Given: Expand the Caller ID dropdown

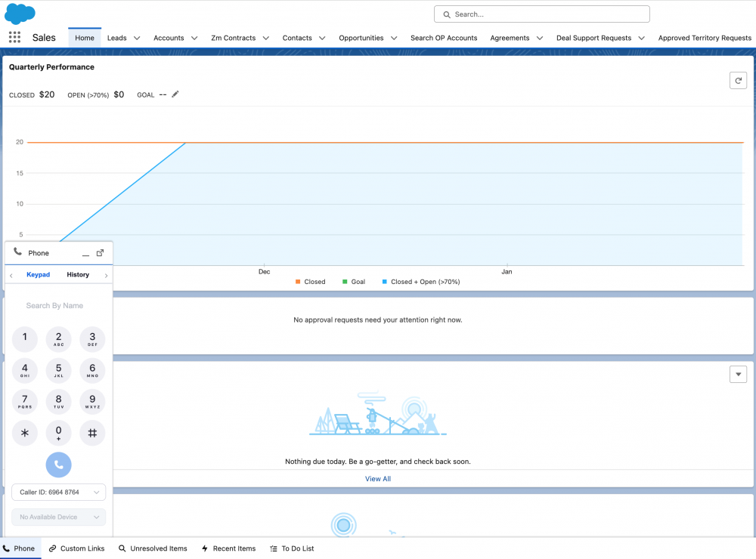Looking at the screenshot, I should 59,493.
